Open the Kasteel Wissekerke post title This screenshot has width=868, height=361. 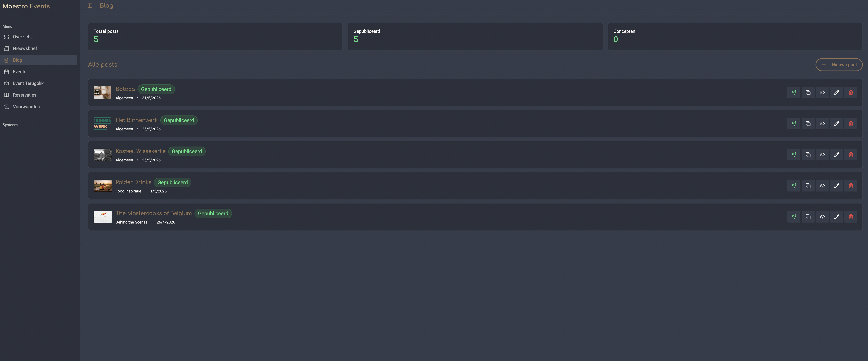tap(141, 151)
